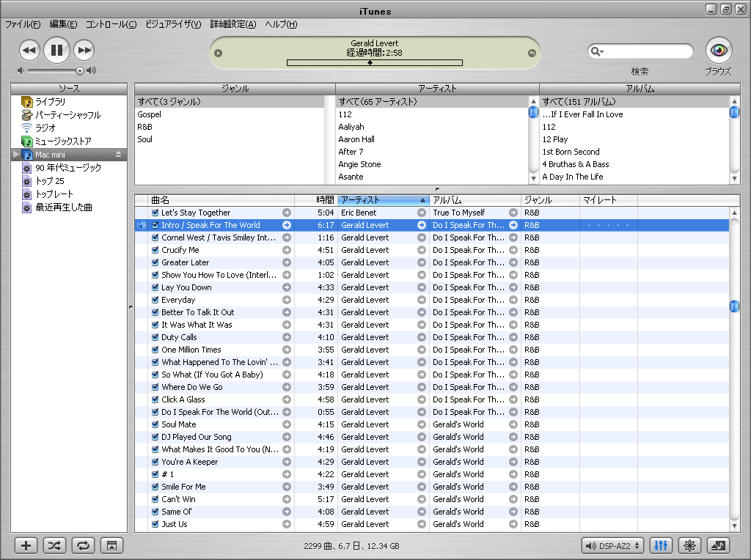Uncheck the Soul Mate checkbox

click(155, 424)
